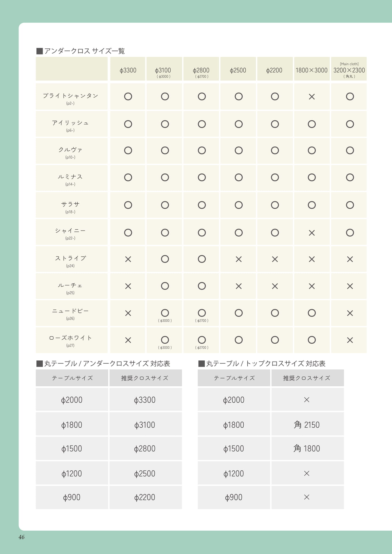This screenshot has height=554, width=392.
Task: Click the circle for ブライトシャンタン under φ3300
Action: coord(128,96)
